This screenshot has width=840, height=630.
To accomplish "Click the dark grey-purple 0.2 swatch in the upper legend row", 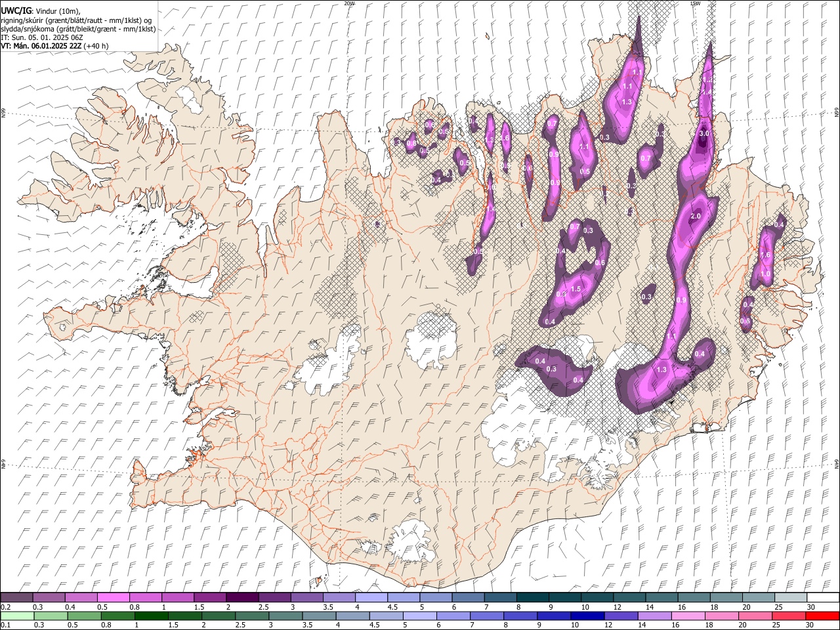I will [x=17, y=597].
